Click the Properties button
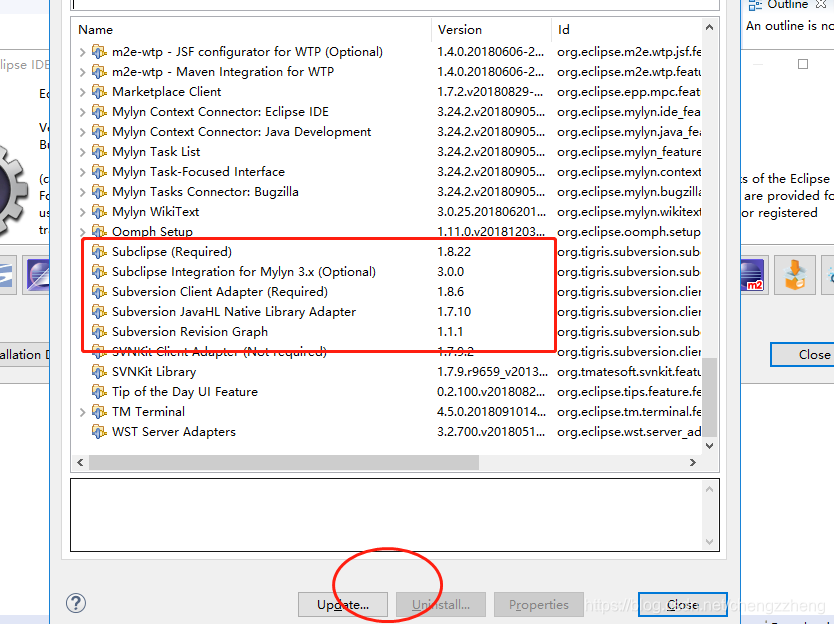The width and height of the screenshot is (834, 624). click(539, 605)
